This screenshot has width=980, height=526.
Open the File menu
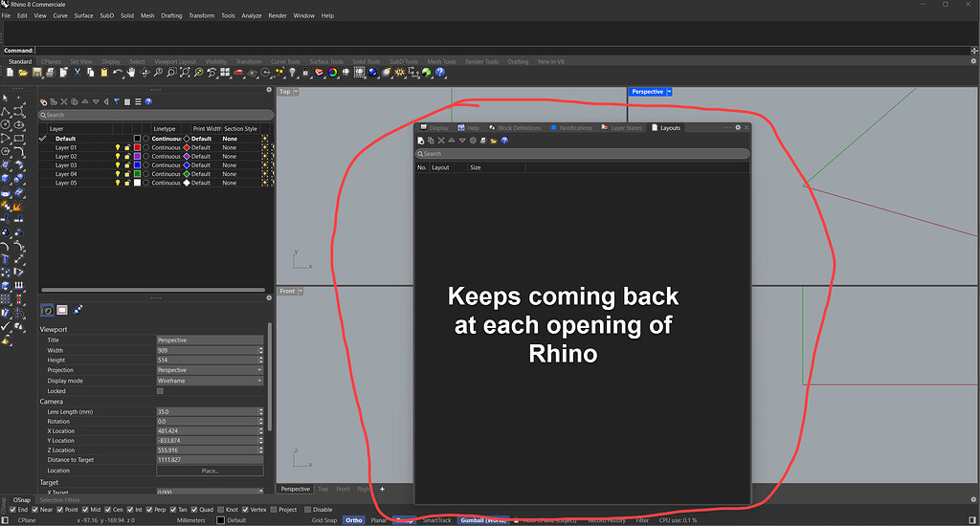tap(6, 15)
